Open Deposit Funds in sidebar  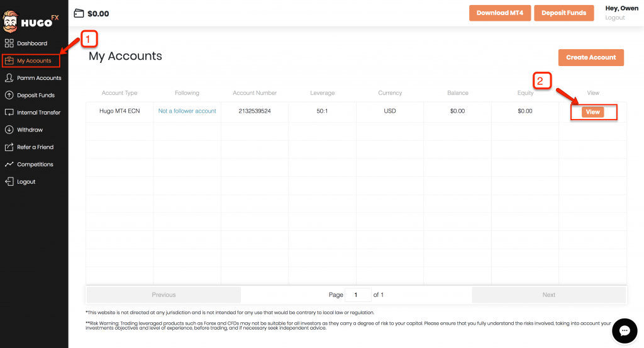(x=36, y=95)
